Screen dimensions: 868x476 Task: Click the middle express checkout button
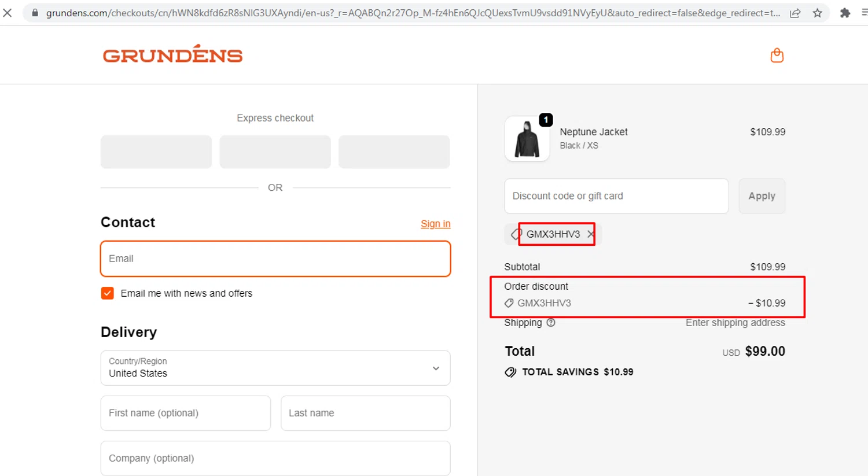(x=275, y=152)
